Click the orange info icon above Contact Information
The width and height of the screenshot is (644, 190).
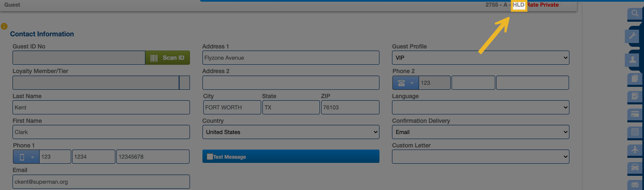[x=4, y=26]
